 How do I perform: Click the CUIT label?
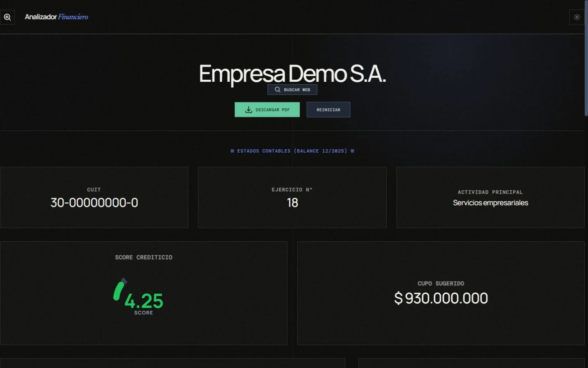[x=94, y=190]
